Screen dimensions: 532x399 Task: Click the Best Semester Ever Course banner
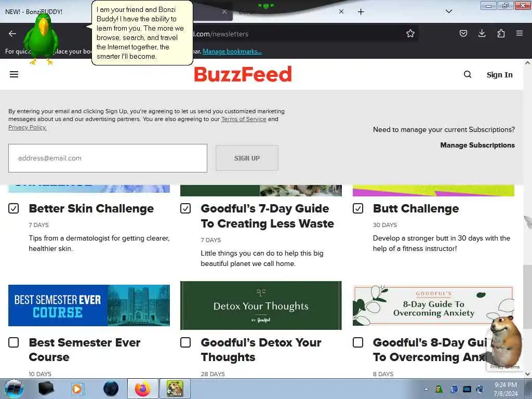[x=89, y=305]
